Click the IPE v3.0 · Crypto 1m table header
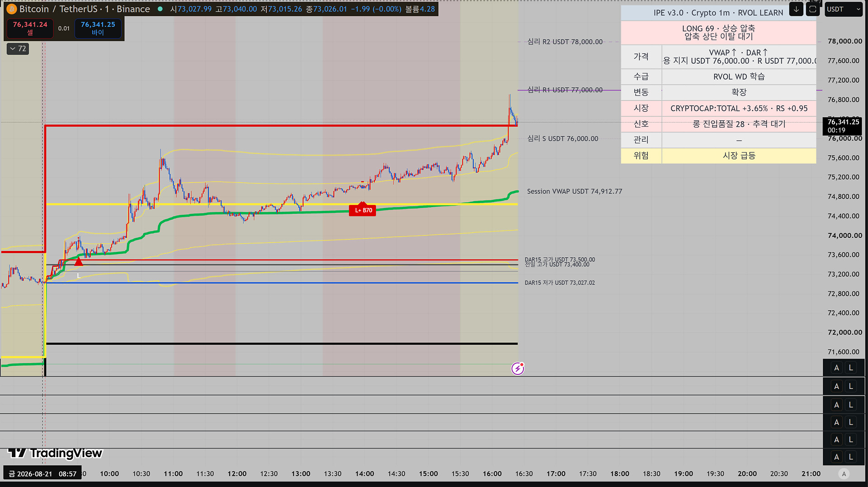The width and height of the screenshot is (868, 487). [x=718, y=13]
